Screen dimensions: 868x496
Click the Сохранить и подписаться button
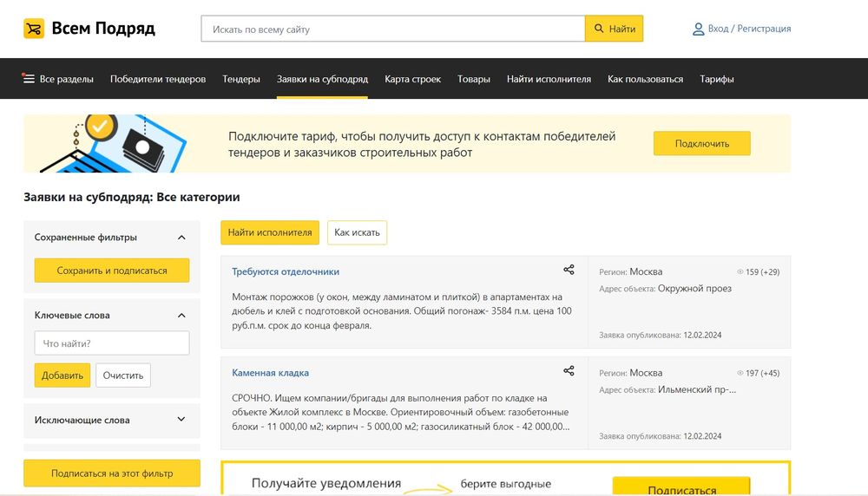click(112, 271)
